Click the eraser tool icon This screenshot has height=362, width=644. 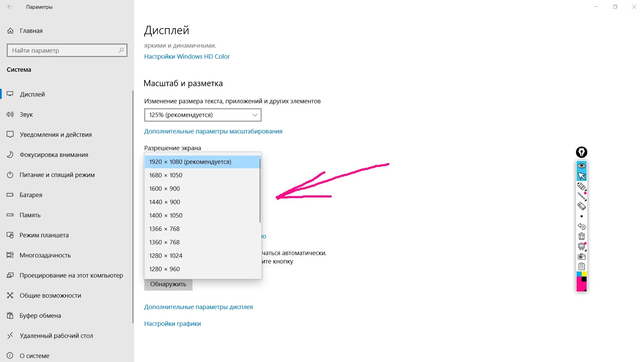click(x=581, y=206)
